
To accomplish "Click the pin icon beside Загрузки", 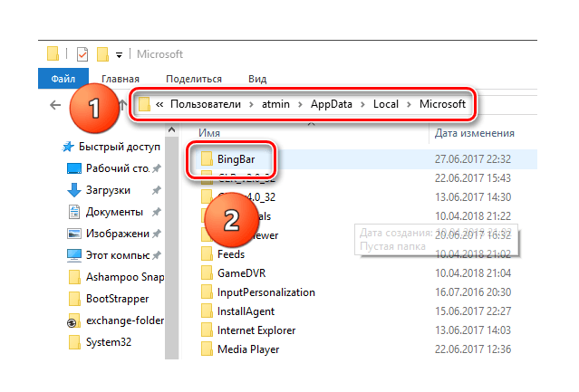I will [157, 190].
